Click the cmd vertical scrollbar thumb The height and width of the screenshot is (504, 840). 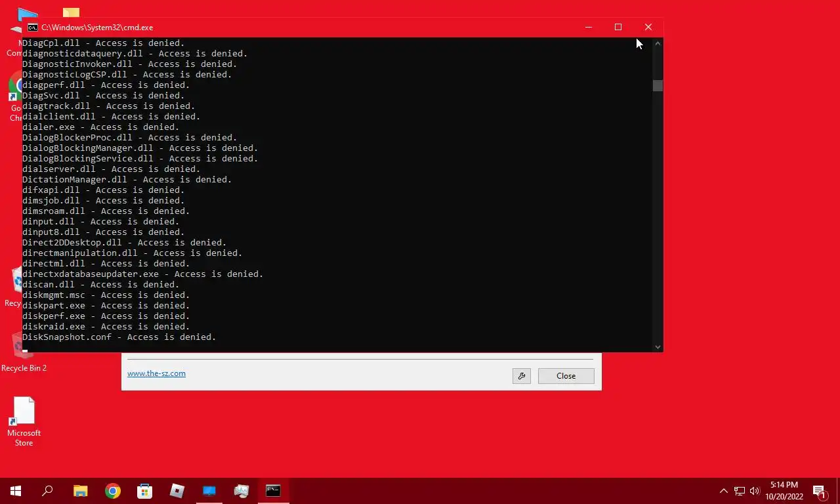pyautogui.click(x=658, y=85)
